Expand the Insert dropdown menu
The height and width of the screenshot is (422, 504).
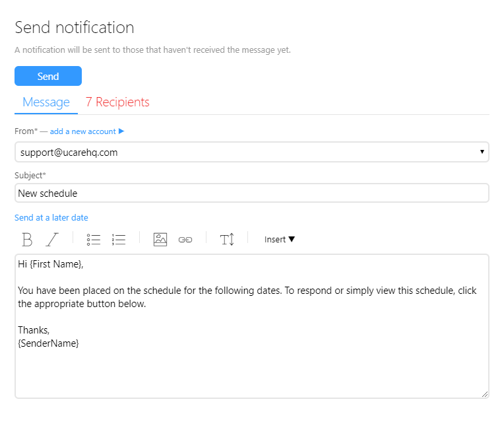coord(280,239)
